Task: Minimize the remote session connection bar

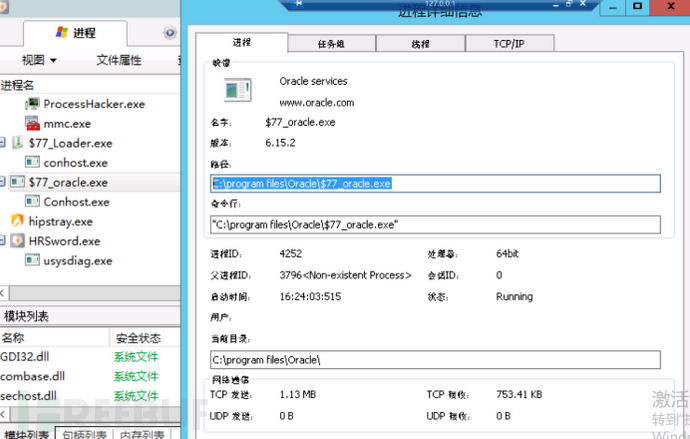Action: (x=556, y=4)
